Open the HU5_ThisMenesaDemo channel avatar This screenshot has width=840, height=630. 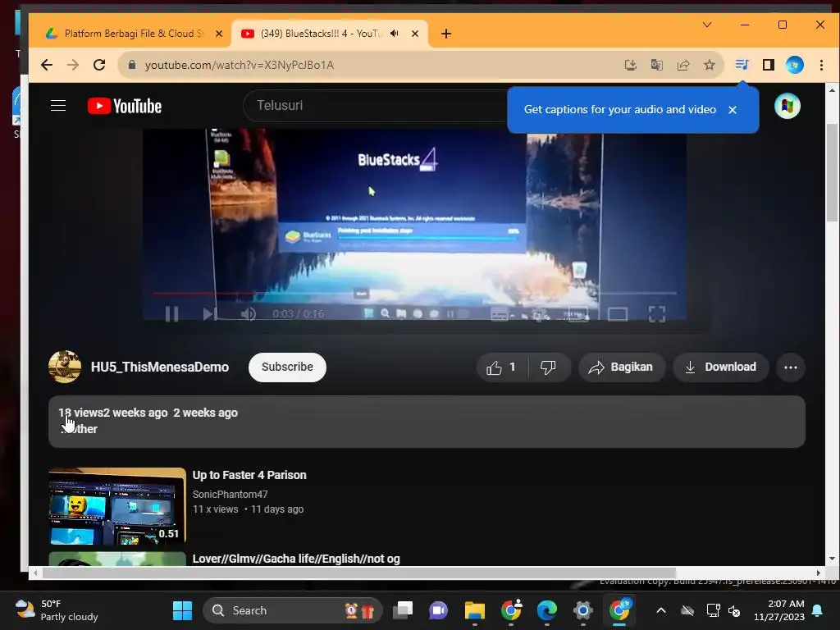pyautogui.click(x=65, y=367)
